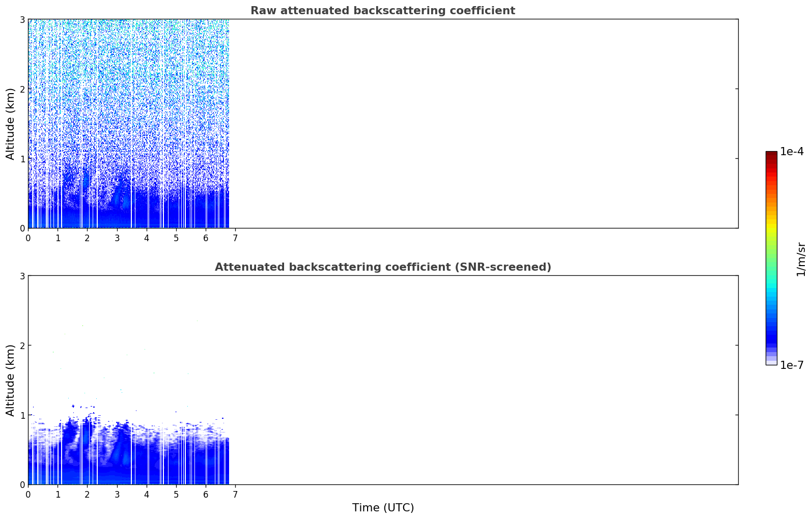
Task: Select the bottom plot's 'Altitude (km)' axis label
Action: tap(10, 380)
